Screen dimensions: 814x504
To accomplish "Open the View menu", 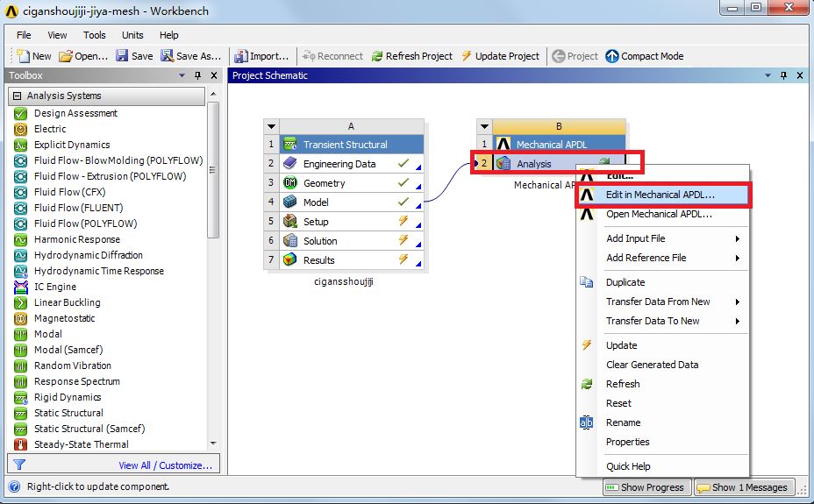I will (x=57, y=35).
